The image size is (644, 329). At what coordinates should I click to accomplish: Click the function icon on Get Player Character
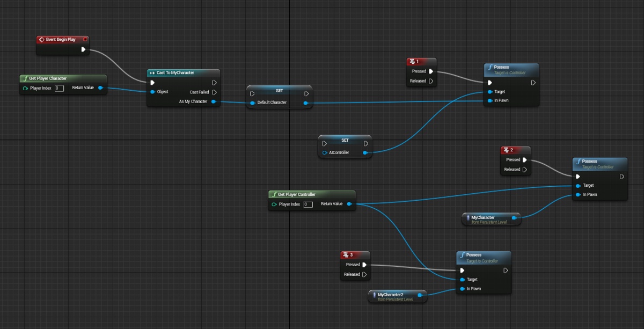(25, 78)
